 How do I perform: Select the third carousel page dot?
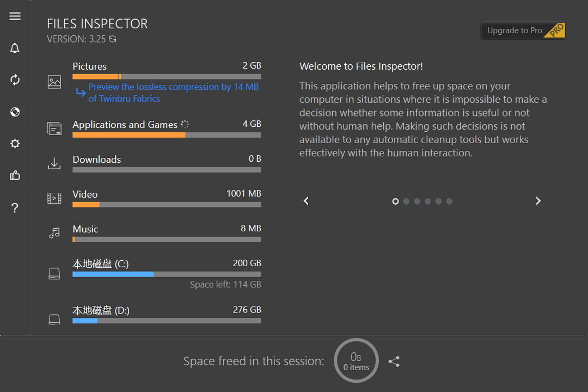tap(417, 201)
